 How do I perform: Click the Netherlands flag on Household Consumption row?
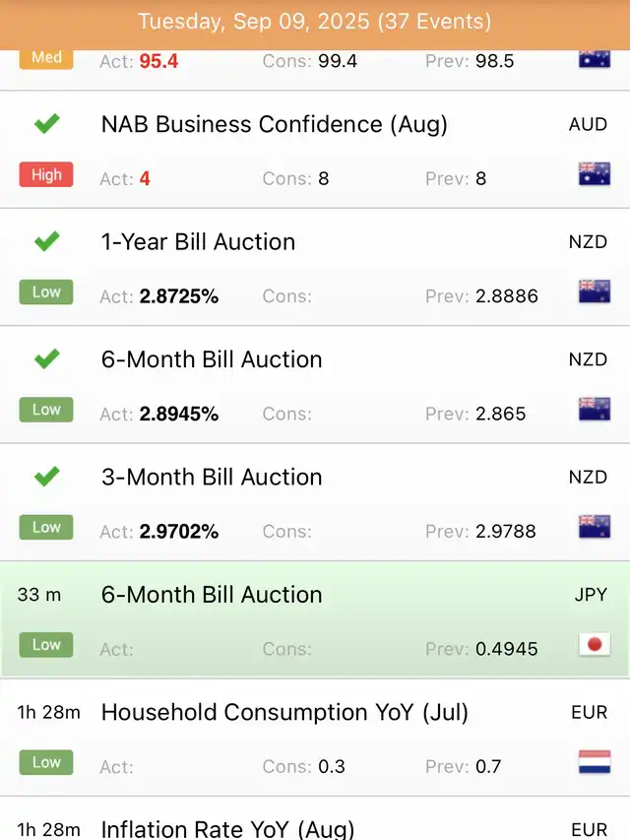[x=594, y=762]
